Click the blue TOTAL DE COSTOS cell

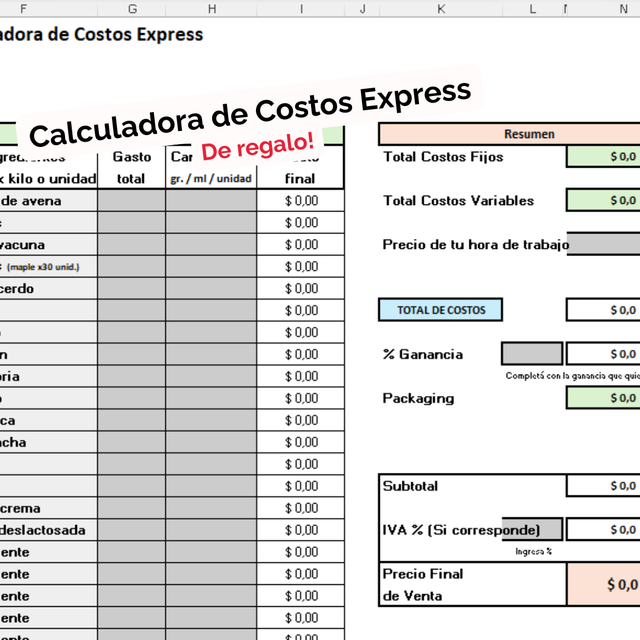coord(441,310)
